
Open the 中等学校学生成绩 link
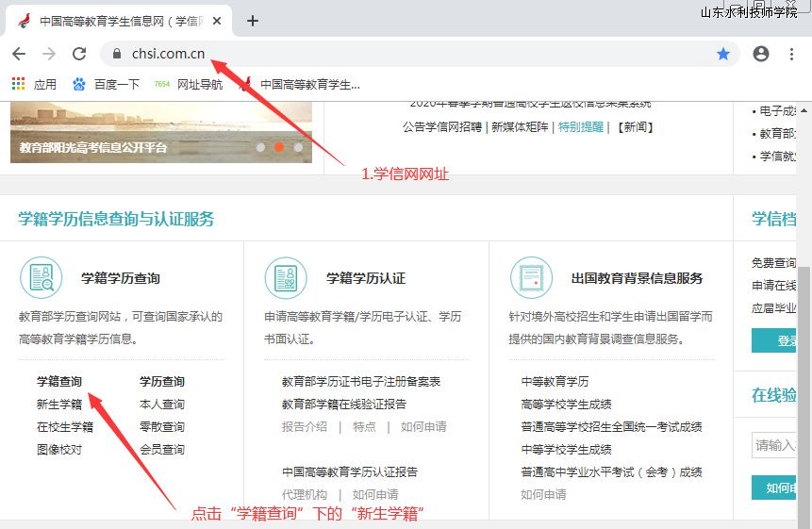tap(566, 449)
